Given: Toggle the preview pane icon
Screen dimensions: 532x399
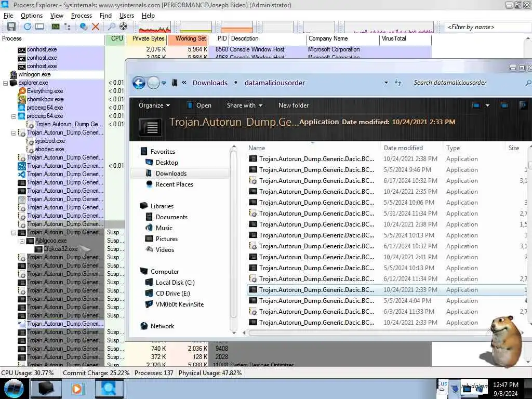Looking at the screenshot, I should [x=504, y=105].
